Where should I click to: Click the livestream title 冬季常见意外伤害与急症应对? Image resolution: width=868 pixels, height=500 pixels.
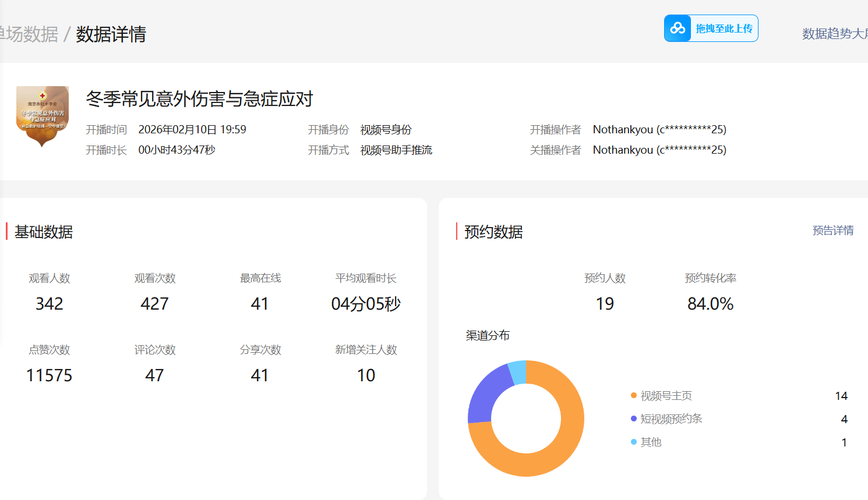[199, 99]
